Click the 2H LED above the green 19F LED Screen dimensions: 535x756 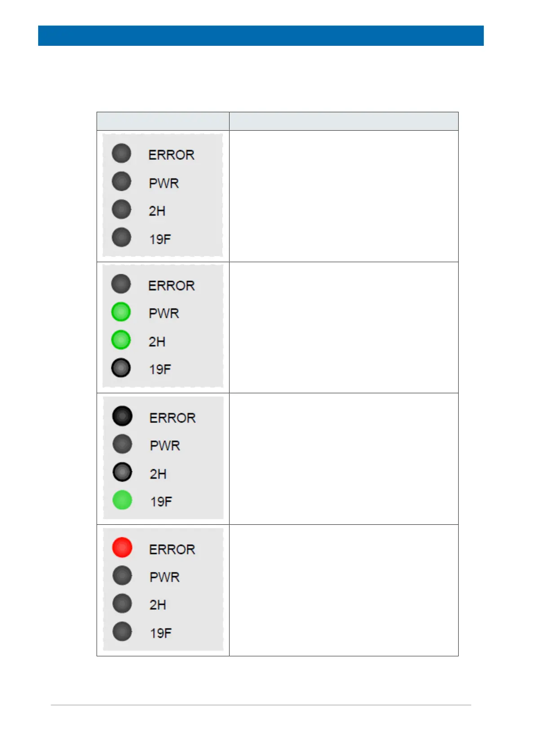pyautogui.click(x=122, y=472)
